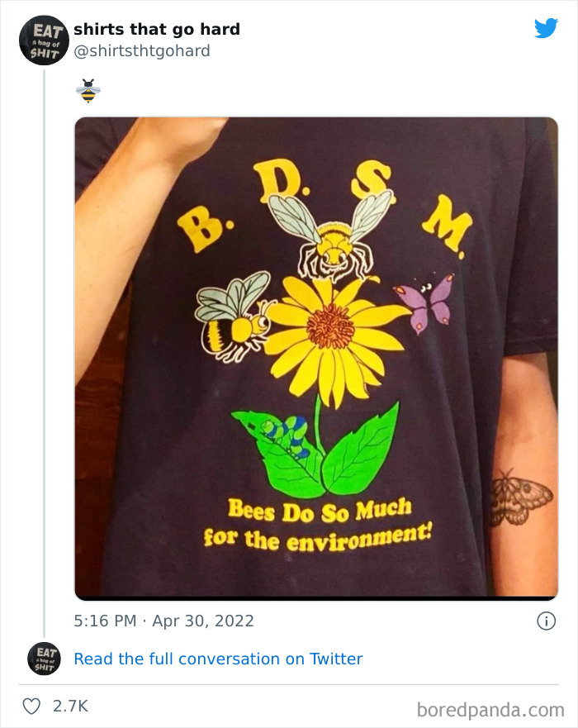Like the tweet with the heart icon
This screenshot has height=728, width=578.
click(31, 707)
